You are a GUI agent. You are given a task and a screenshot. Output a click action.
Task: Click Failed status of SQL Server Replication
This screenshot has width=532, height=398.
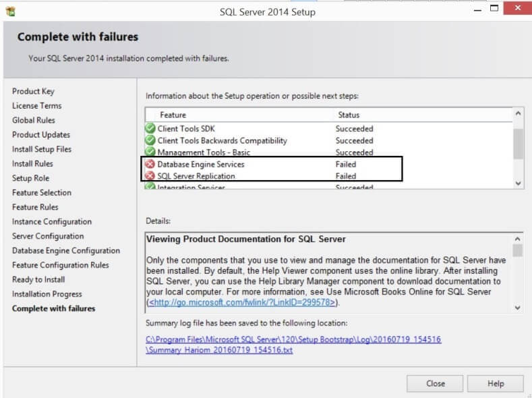coord(346,176)
